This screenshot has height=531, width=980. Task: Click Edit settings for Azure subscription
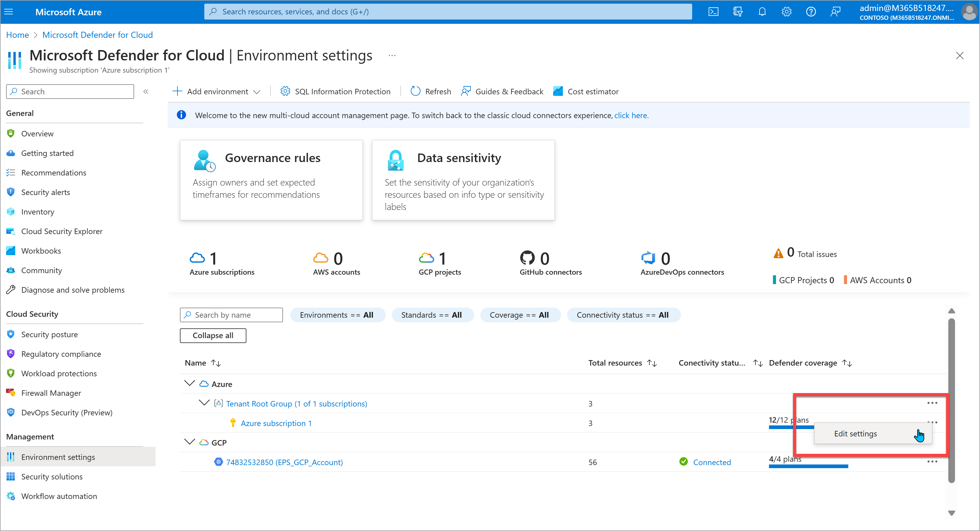tap(856, 434)
